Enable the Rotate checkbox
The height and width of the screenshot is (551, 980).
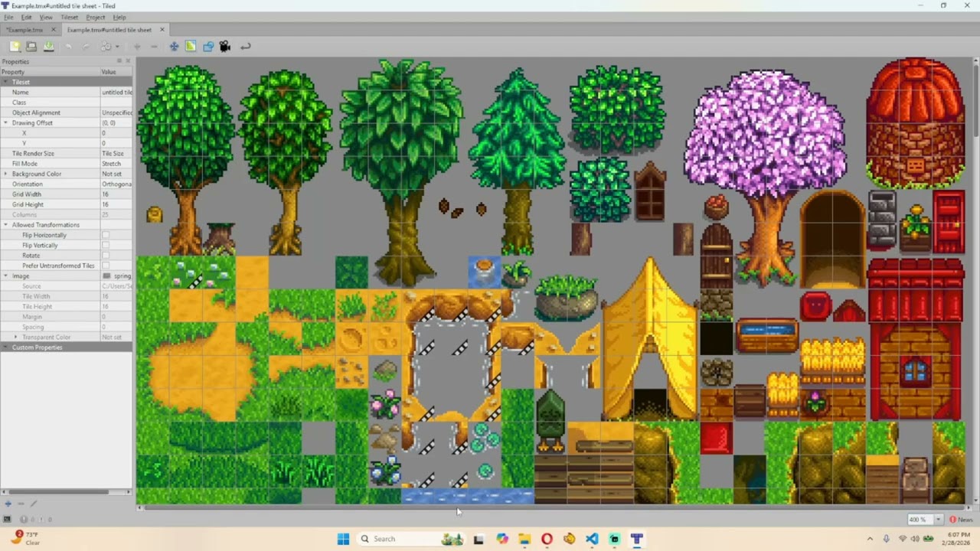tap(106, 256)
